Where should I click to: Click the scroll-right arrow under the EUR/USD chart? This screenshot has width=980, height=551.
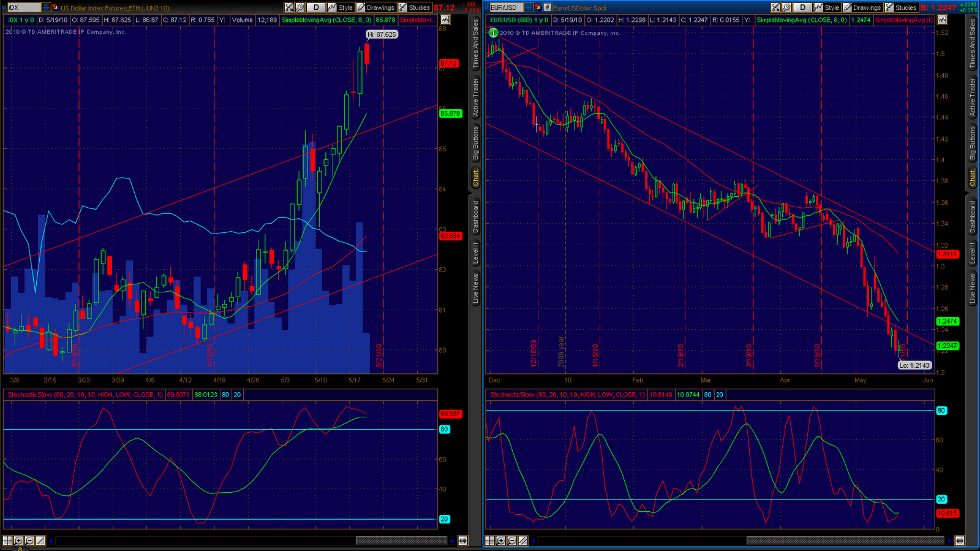pyautogui.click(x=950, y=541)
